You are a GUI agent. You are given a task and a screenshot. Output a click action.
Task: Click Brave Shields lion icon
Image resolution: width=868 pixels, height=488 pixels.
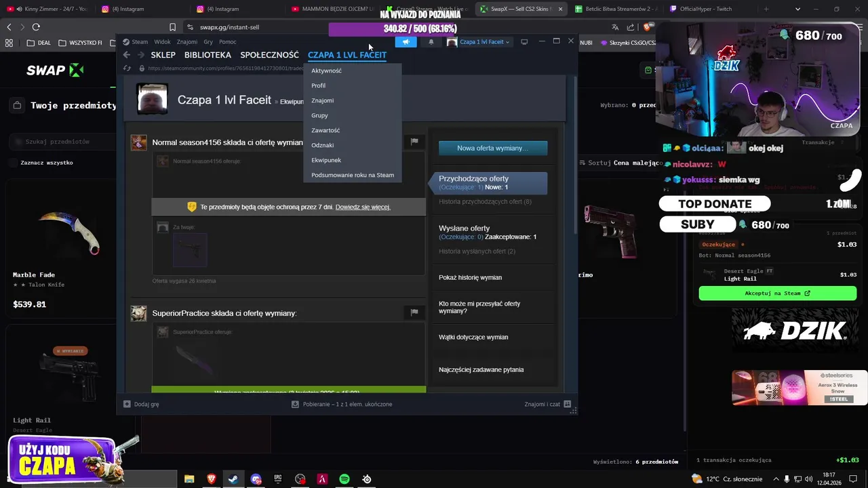tap(648, 27)
